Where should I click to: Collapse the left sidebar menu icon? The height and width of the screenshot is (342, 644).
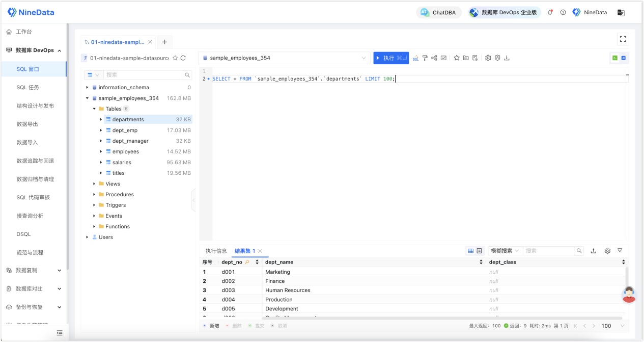60,333
